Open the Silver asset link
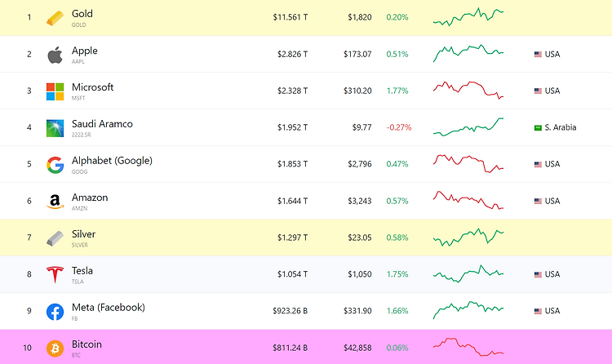The image size is (612, 364). [83, 234]
